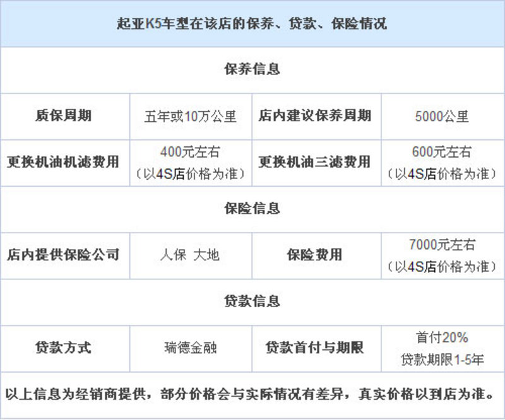
Task: Select the '瑞德金融' value cell
Action: [x=191, y=348]
